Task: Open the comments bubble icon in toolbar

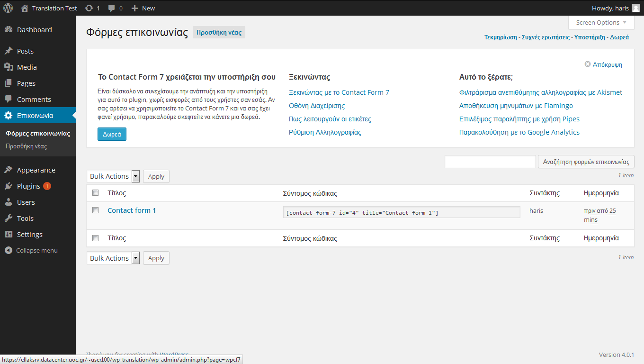Action: tap(111, 8)
